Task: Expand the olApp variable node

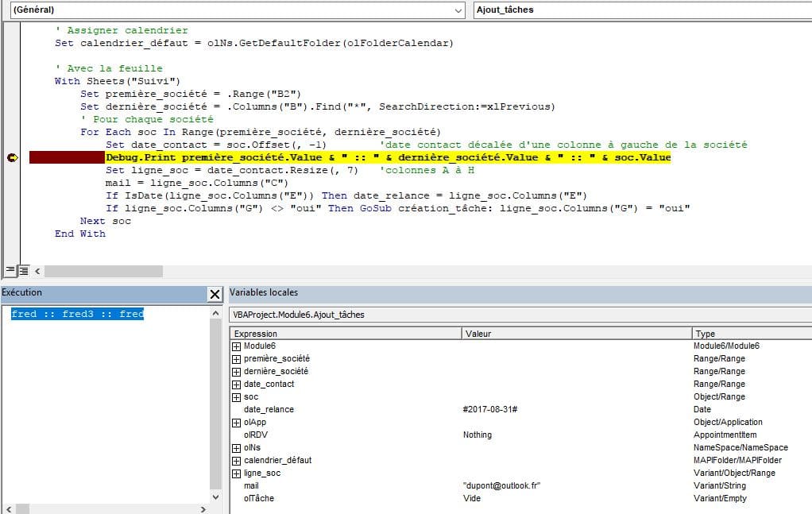Action: [x=236, y=423]
